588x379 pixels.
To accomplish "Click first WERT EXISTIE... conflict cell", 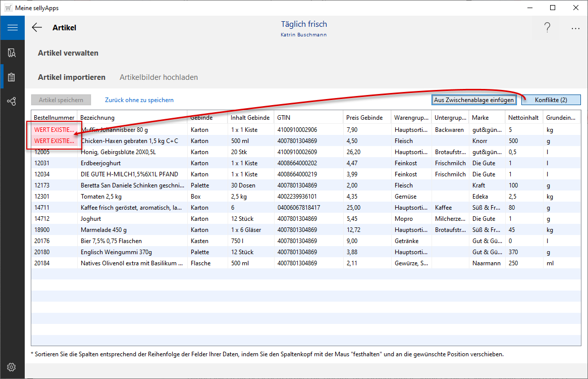I will [54, 129].
